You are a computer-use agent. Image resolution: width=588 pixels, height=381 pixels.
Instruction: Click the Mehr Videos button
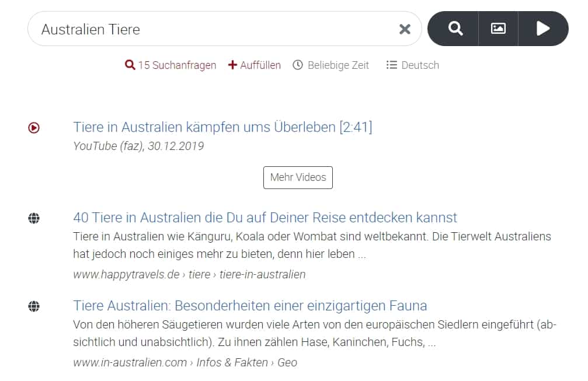pos(298,177)
